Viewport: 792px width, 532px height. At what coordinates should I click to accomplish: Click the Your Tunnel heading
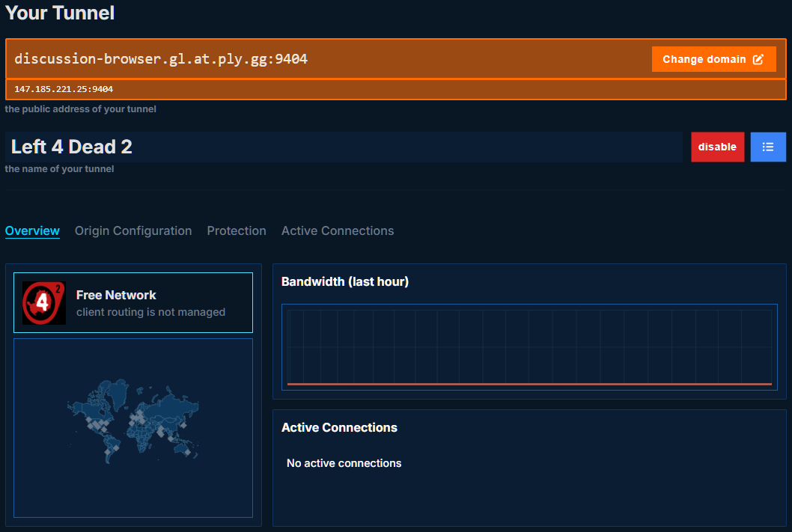point(60,13)
